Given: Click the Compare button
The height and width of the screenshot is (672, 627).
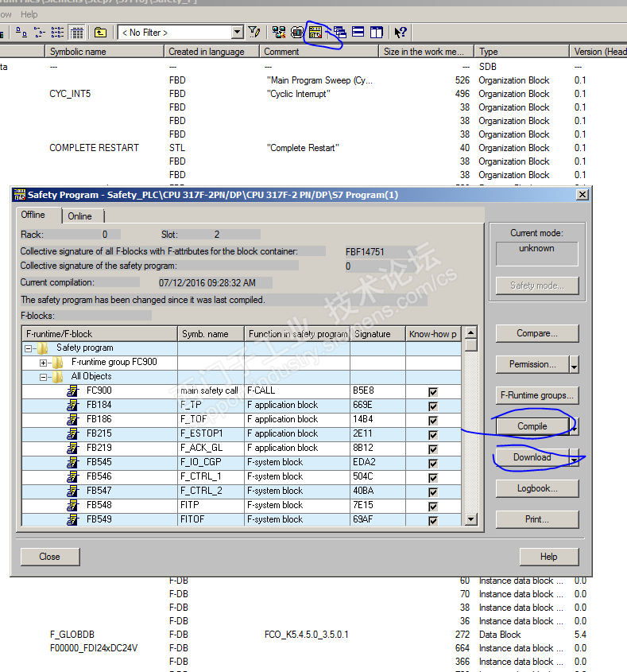Looking at the screenshot, I should click(537, 333).
